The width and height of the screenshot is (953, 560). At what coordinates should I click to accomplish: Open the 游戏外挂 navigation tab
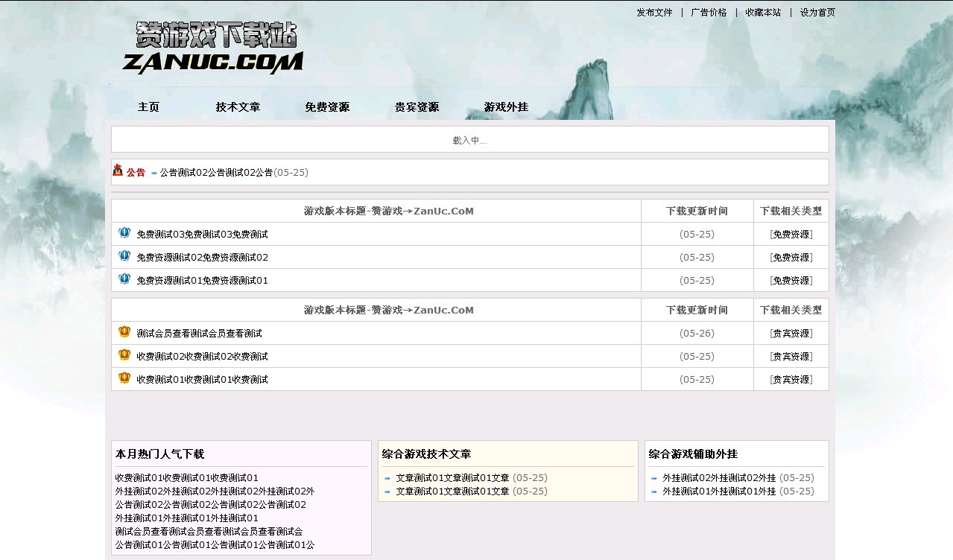click(x=505, y=106)
